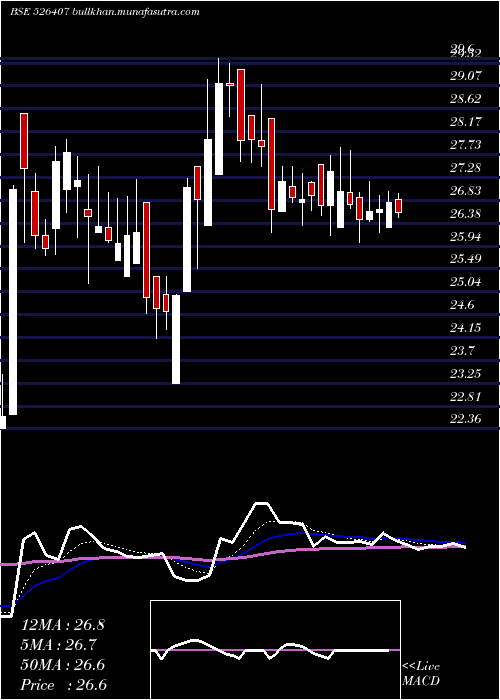
Task: Select the 29.07 price axis label
Action: pos(466,75)
